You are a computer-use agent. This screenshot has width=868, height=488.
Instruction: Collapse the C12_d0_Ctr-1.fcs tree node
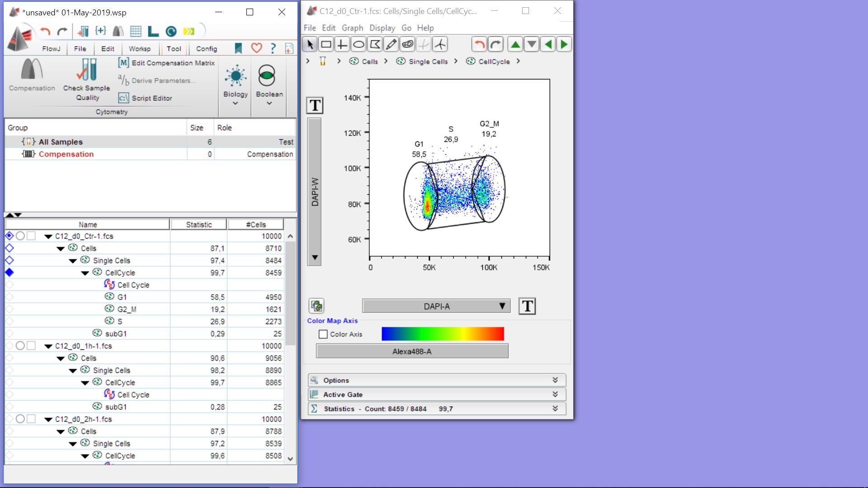[x=48, y=236]
